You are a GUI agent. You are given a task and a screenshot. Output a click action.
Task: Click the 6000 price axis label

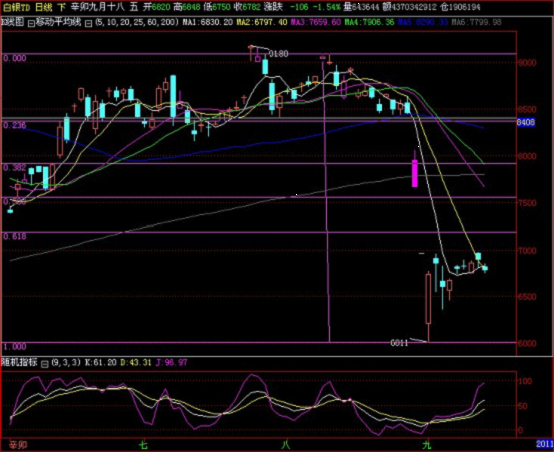[x=527, y=344]
